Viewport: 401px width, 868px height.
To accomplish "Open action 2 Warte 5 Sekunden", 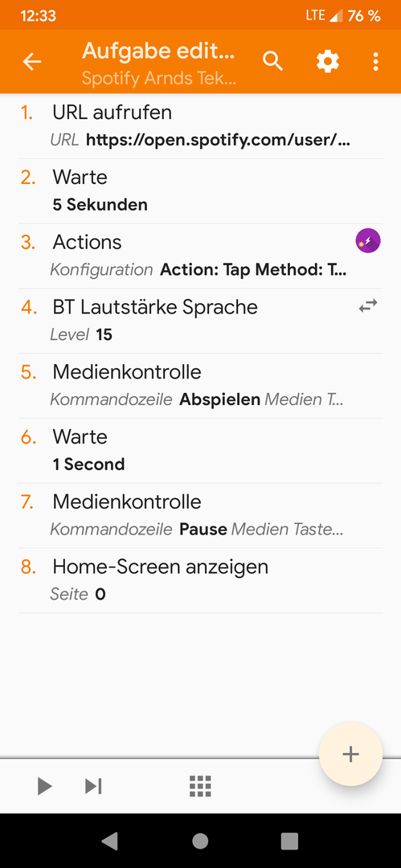I will pos(200,191).
